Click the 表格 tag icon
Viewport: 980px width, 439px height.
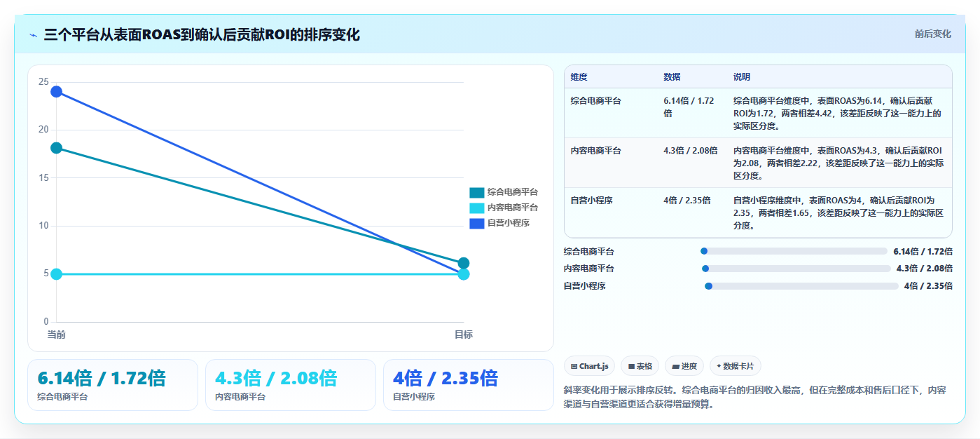pyautogui.click(x=631, y=366)
